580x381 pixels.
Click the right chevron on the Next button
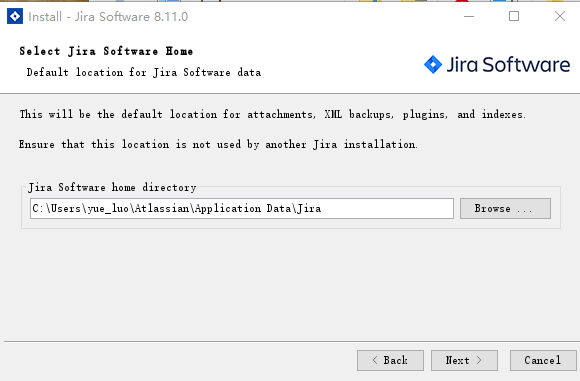[479, 360]
